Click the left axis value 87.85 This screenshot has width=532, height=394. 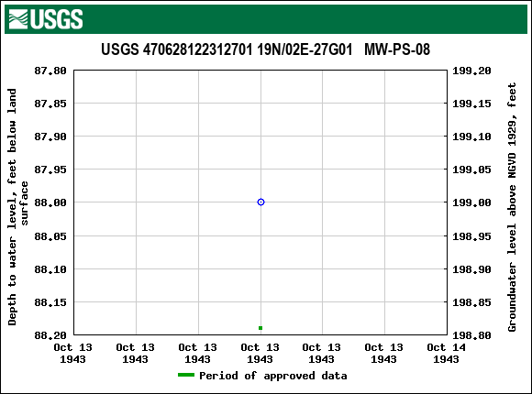50,104
